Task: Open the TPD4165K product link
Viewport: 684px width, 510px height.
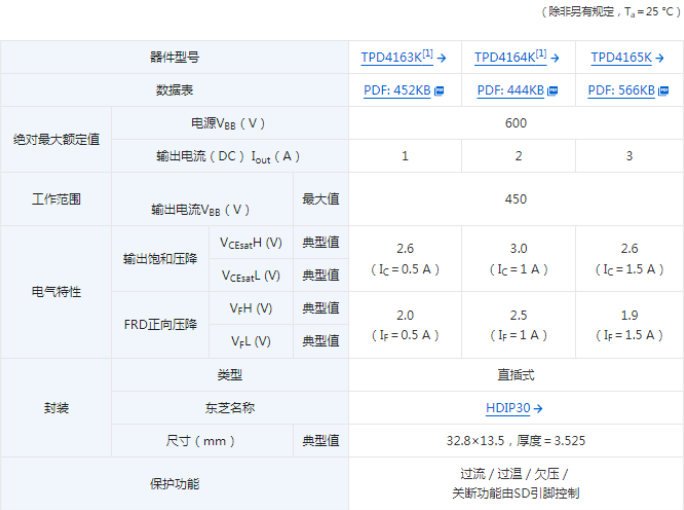Action: pos(621,57)
